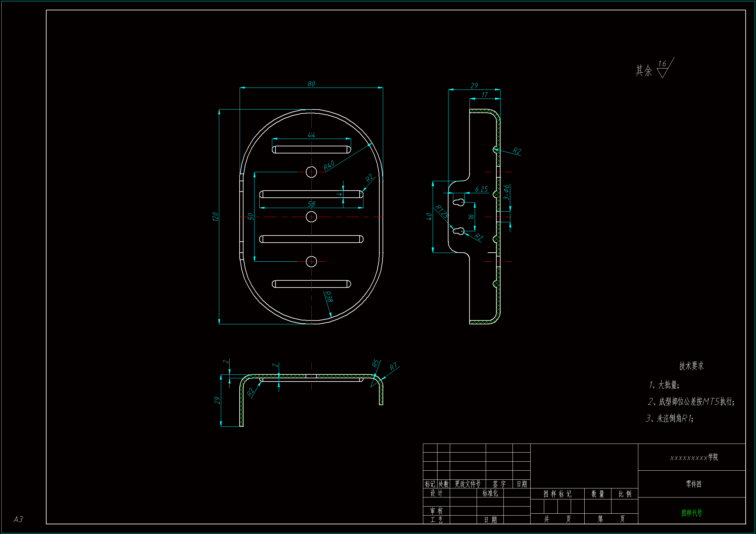Image resolution: width=756 pixels, height=534 pixels.
Task: Click the A3 sheet size label
Action: tap(18, 519)
